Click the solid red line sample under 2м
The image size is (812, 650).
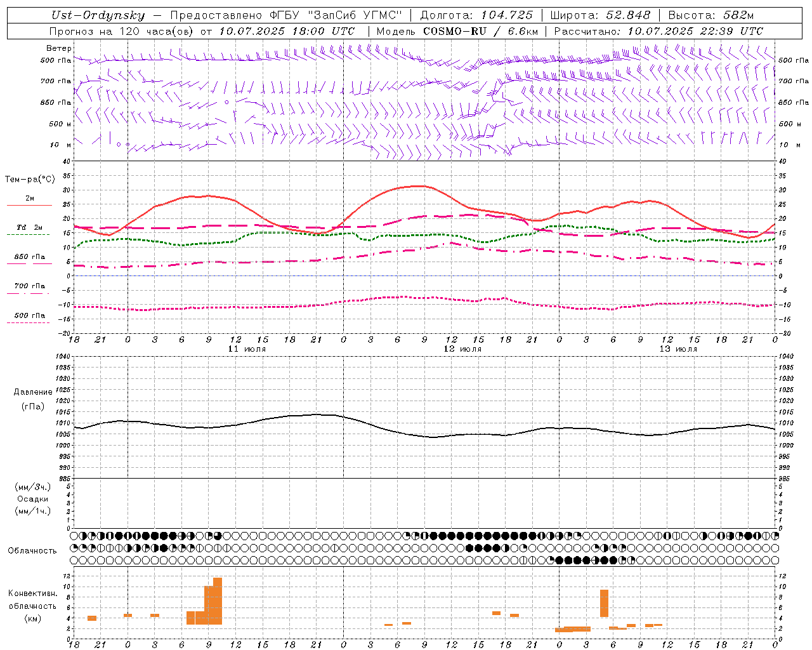click(x=29, y=205)
